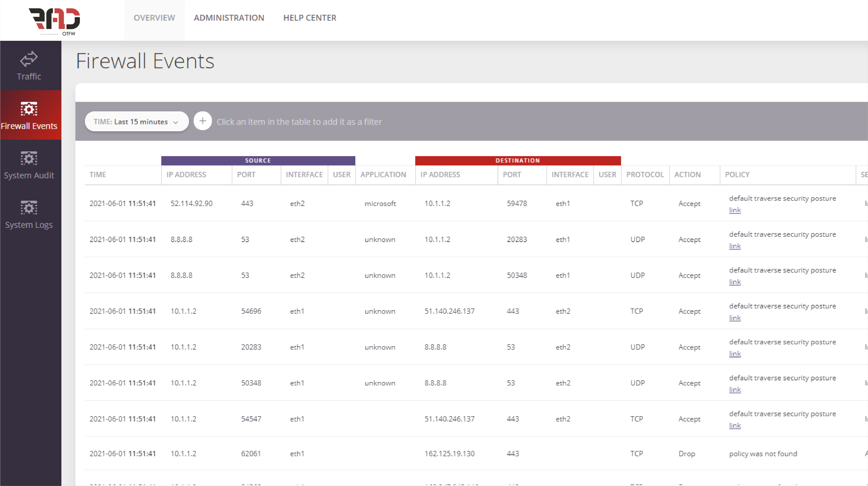Click the microsoft application cell
Screen dimensions: 868x486
point(380,203)
